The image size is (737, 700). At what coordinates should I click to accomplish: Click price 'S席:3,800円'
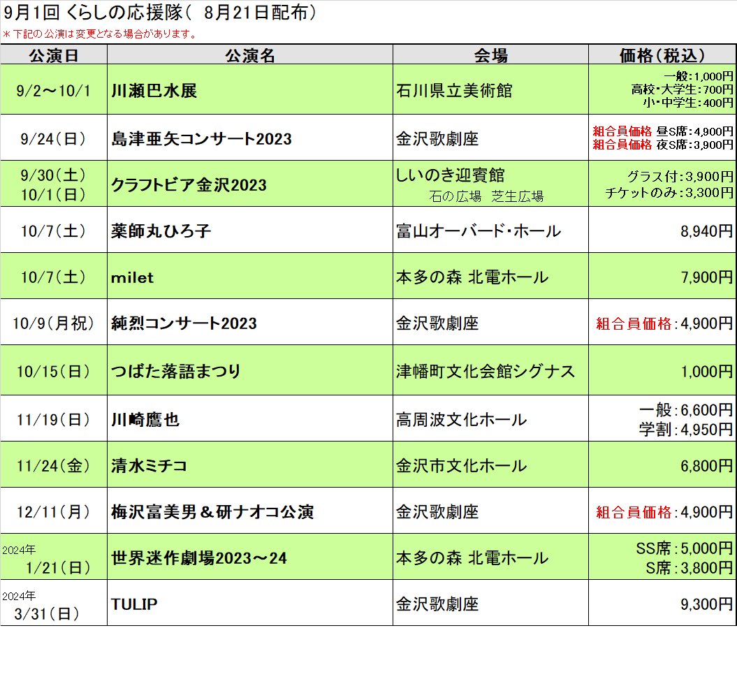click(689, 568)
